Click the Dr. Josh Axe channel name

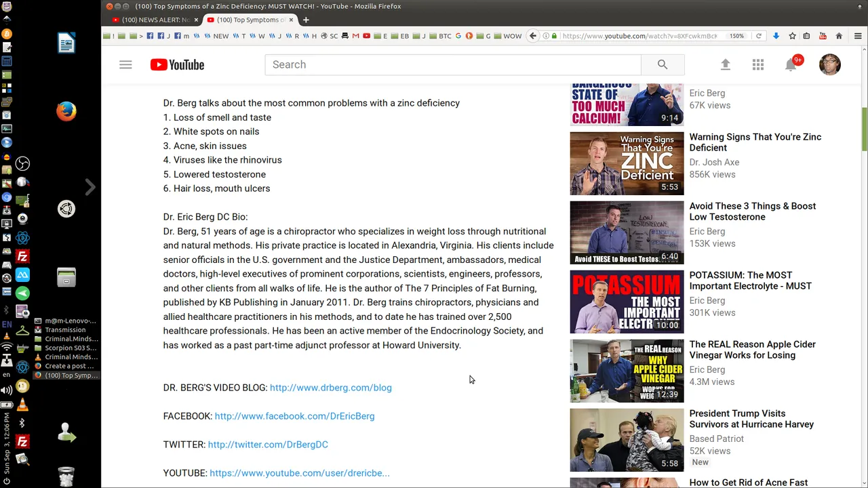714,162
